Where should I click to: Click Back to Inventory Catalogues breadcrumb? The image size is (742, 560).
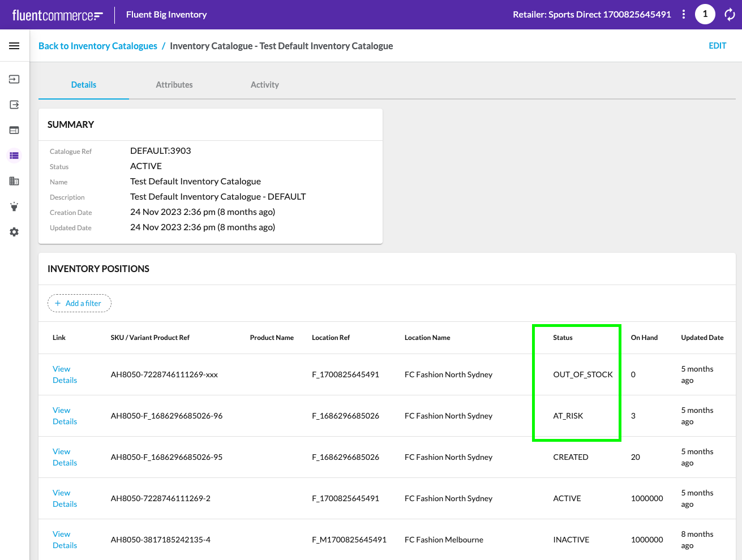point(97,46)
